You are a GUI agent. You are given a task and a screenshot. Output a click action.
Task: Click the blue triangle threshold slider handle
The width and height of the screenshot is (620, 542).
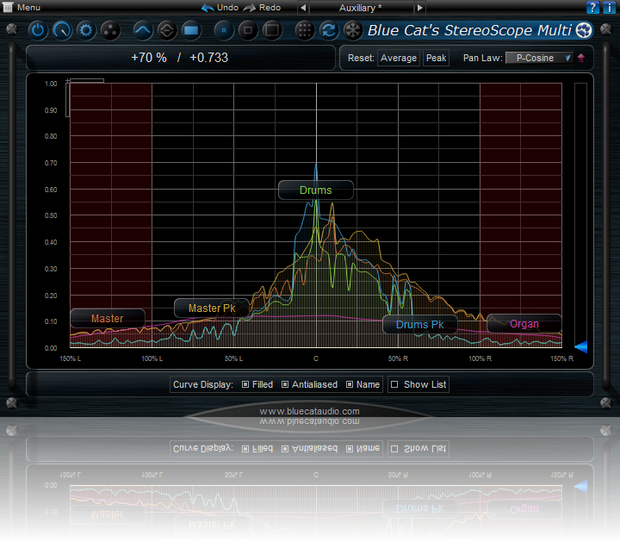tap(581, 347)
